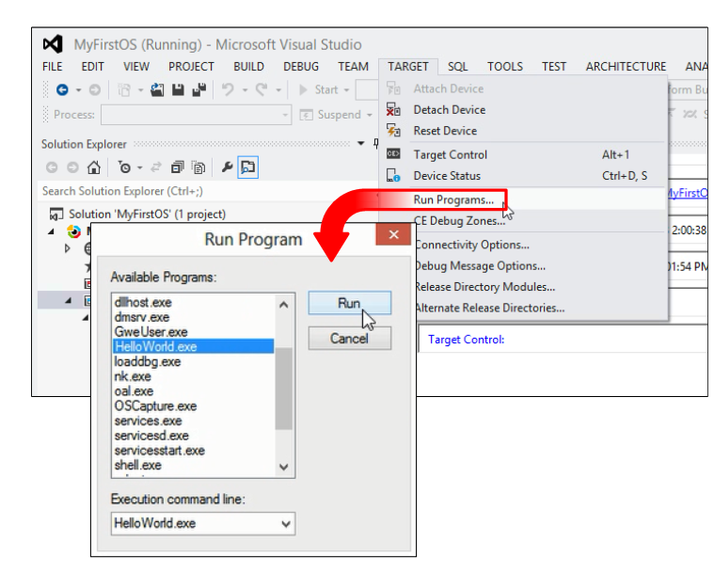Open the TOOLS menu
Image resolution: width=714 pixels, height=588 pixels.
(505, 67)
